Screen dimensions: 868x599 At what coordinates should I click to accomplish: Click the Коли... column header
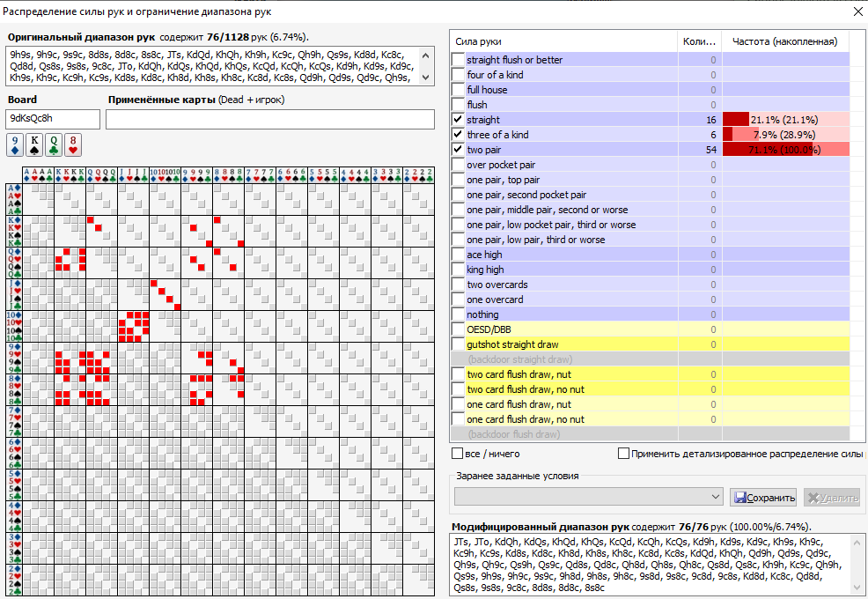tap(699, 41)
